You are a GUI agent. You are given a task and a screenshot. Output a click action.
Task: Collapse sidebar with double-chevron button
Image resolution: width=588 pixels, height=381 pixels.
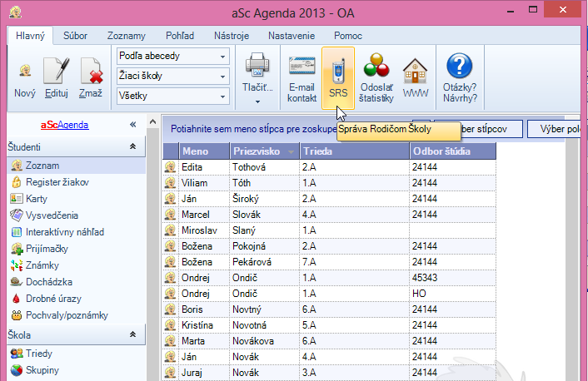pos(132,125)
